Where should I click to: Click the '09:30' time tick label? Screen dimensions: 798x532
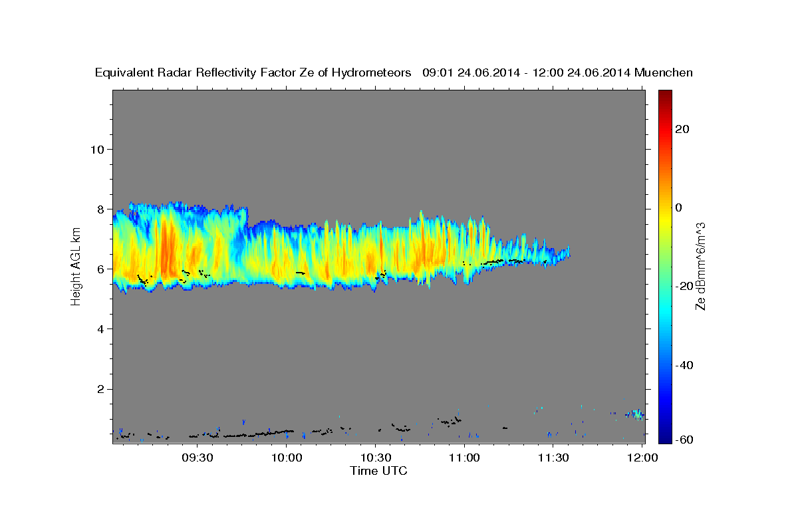(x=198, y=458)
